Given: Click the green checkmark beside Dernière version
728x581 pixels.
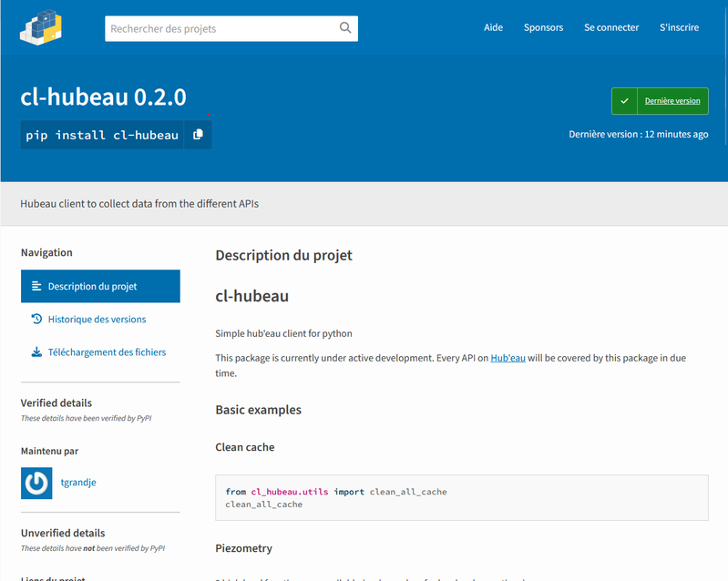Looking at the screenshot, I should tap(624, 101).
